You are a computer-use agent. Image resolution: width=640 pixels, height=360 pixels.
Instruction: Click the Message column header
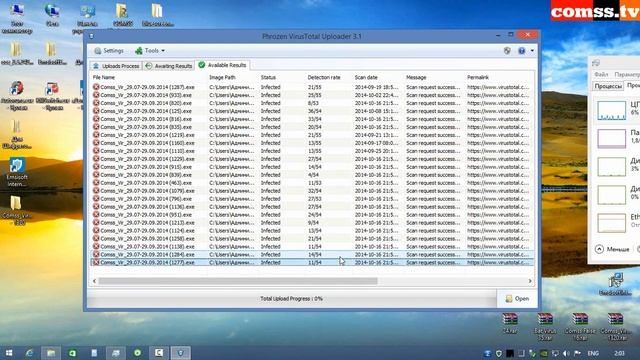(416, 77)
